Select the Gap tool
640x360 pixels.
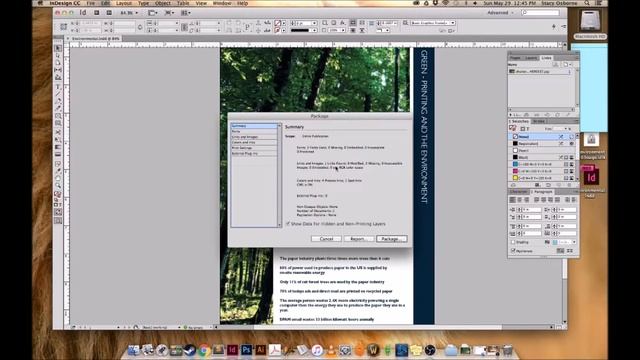coord(58,70)
